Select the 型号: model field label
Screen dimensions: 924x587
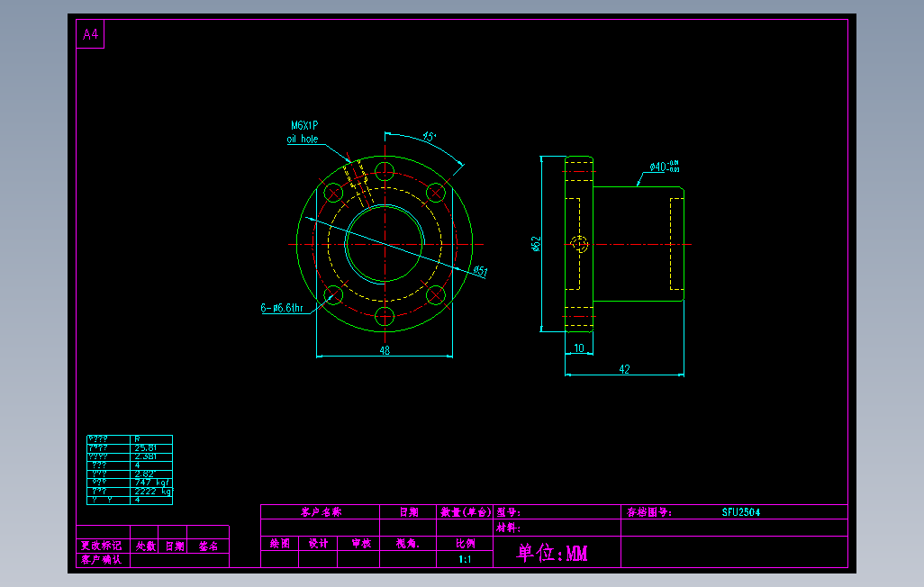pos(508,512)
